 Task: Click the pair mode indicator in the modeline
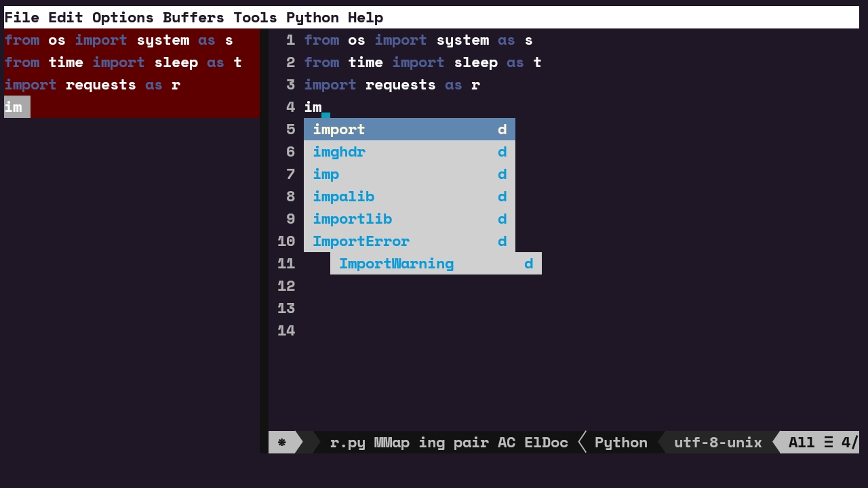click(471, 443)
